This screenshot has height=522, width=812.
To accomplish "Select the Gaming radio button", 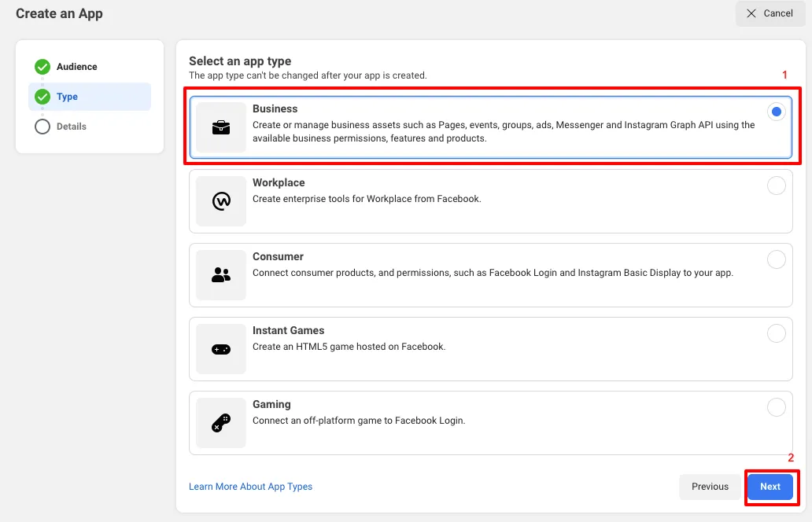I will tap(777, 408).
